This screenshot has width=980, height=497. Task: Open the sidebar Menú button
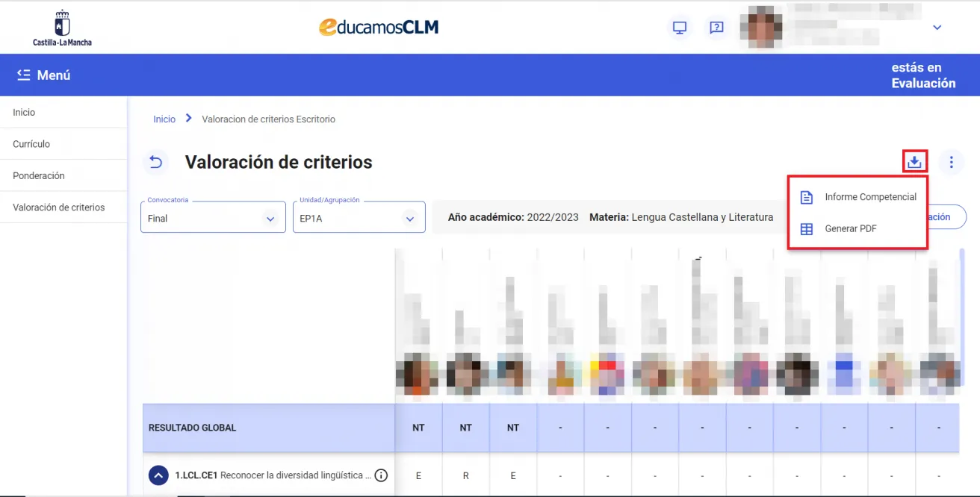[x=43, y=75]
